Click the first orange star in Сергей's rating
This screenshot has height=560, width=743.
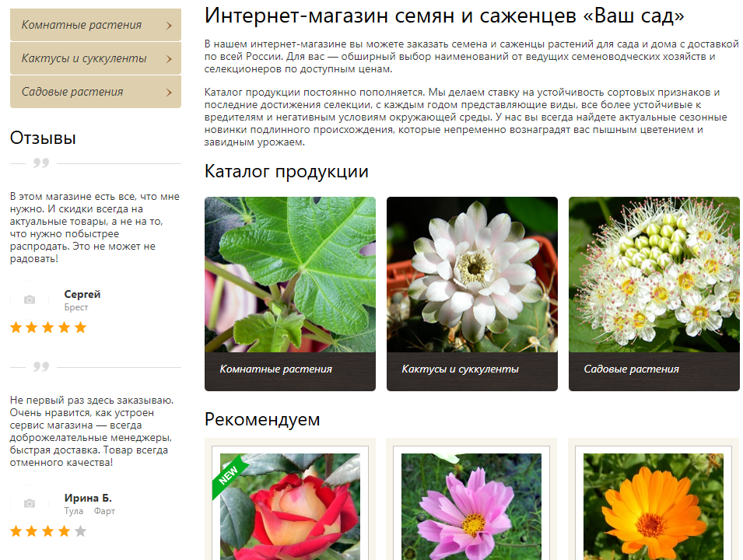coord(16,328)
